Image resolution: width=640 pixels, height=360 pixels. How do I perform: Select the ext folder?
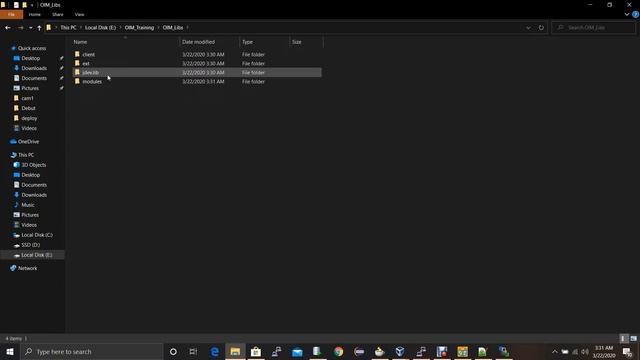click(x=86, y=63)
